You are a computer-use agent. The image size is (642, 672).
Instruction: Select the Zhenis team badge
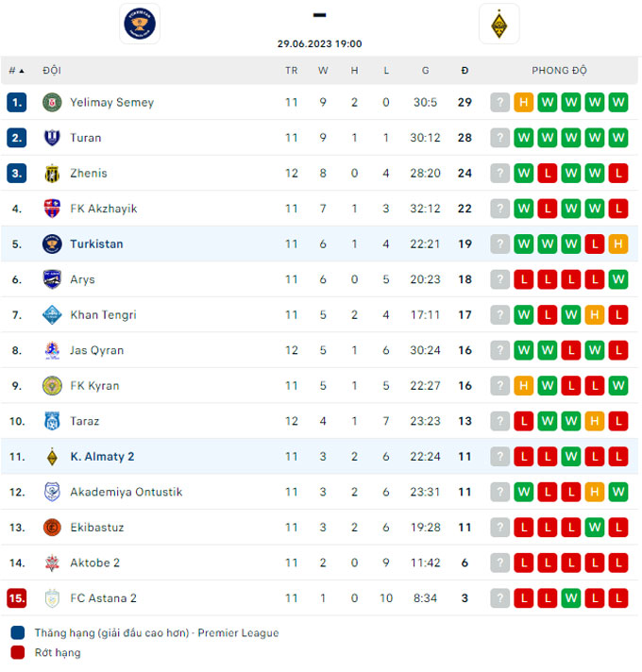[52, 174]
